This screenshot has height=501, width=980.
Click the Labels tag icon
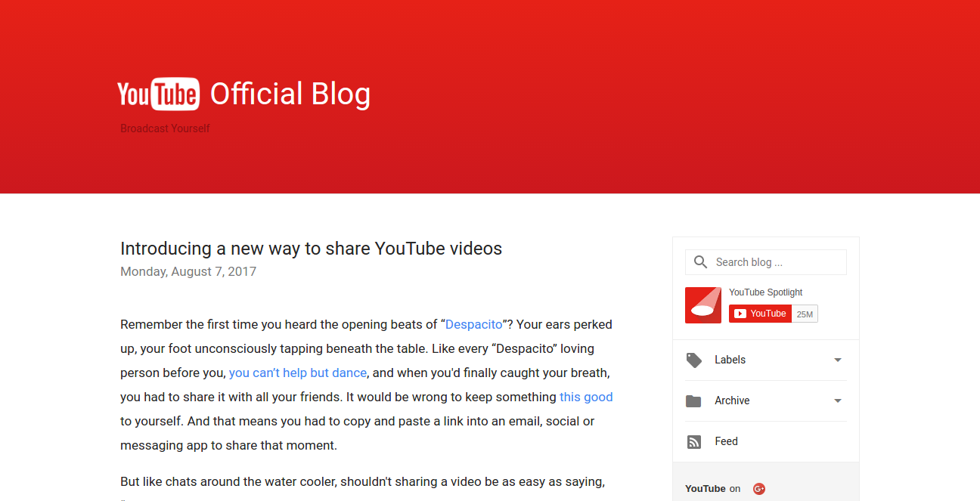(693, 360)
